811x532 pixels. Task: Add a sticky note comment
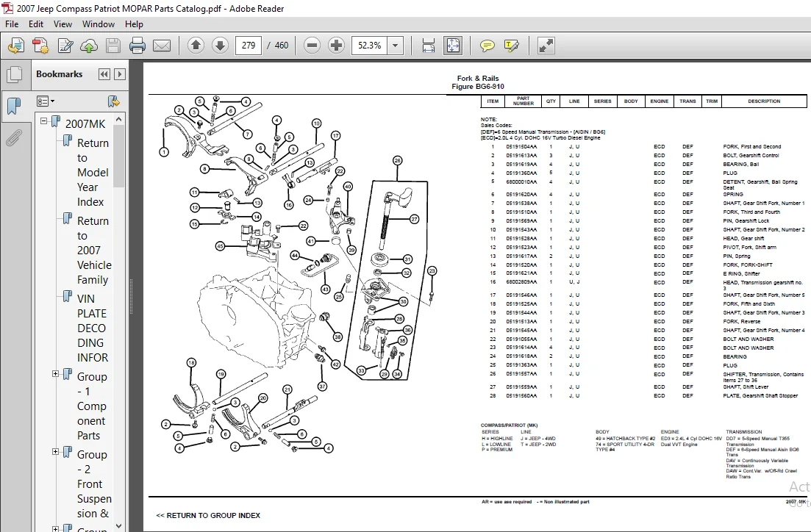[487, 46]
